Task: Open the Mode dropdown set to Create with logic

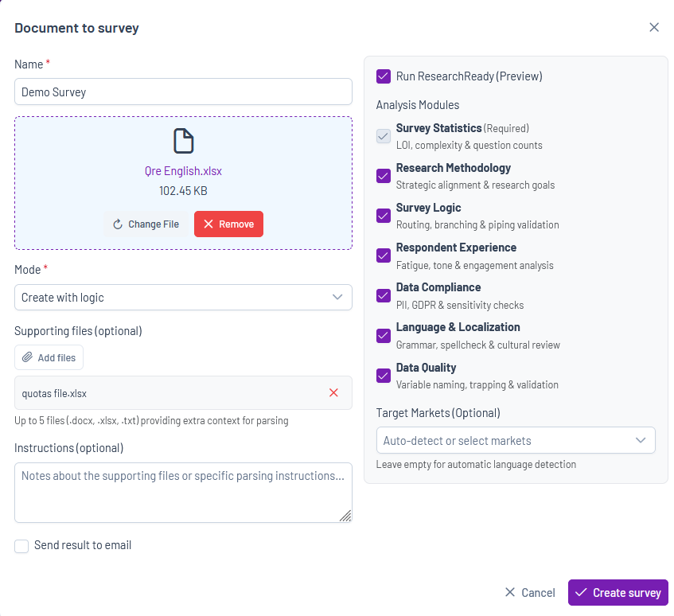Action: 183,297
